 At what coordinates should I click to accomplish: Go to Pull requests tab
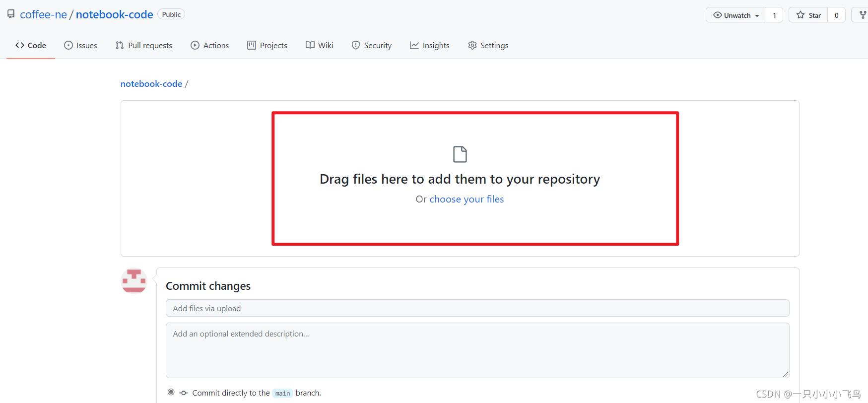(143, 45)
